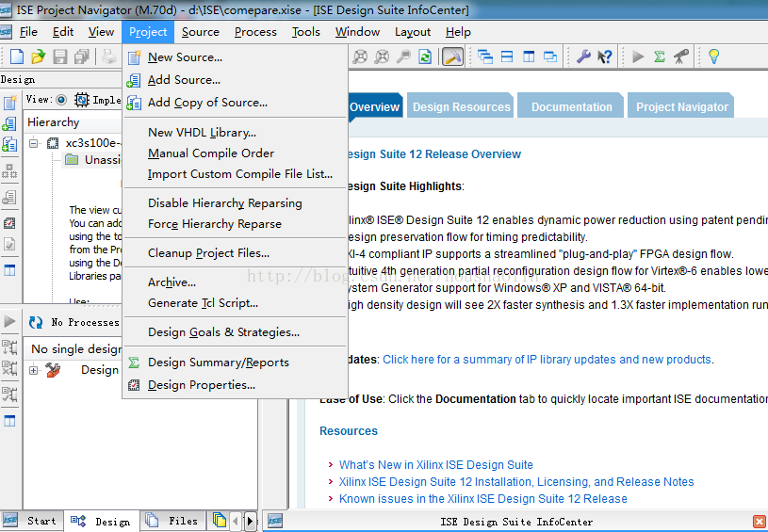Select Import Custom Compile File List...
This screenshot has width=768, height=532.
235,174
